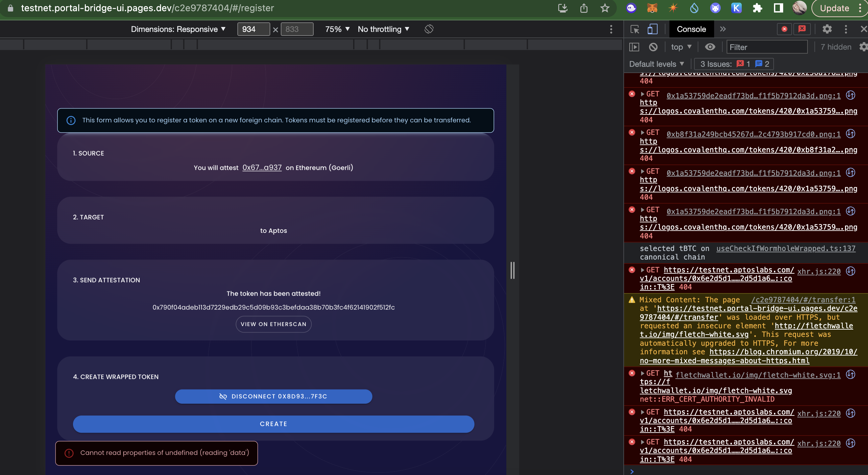Toggle the device emulation toolbar icon
Viewport: 868px width, 475px height.
[652, 29]
